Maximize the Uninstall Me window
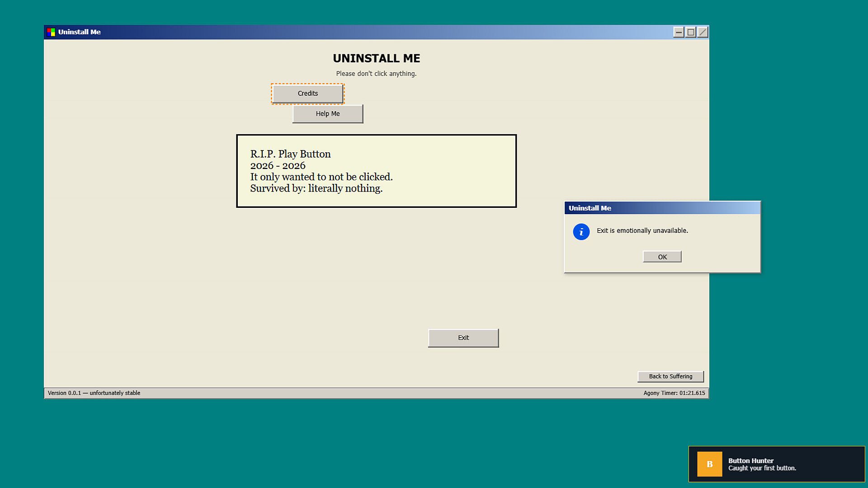 691,32
